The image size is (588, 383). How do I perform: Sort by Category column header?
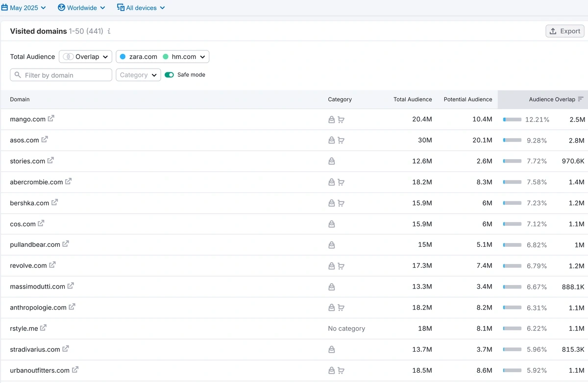pyautogui.click(x=340, y=99)
